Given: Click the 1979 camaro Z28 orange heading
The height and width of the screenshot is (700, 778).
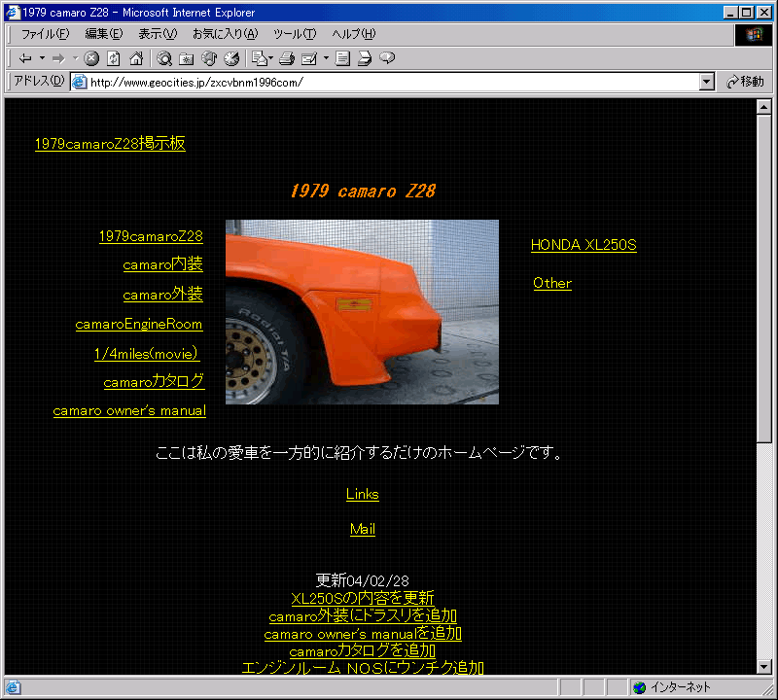Looking at the screenshot, I should pyautogui.click(x=363, y=191).
